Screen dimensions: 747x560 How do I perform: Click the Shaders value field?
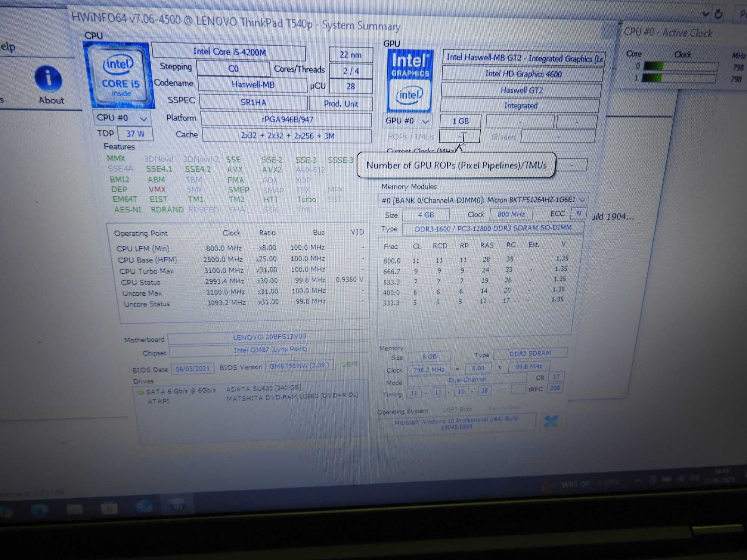[558, 137]
